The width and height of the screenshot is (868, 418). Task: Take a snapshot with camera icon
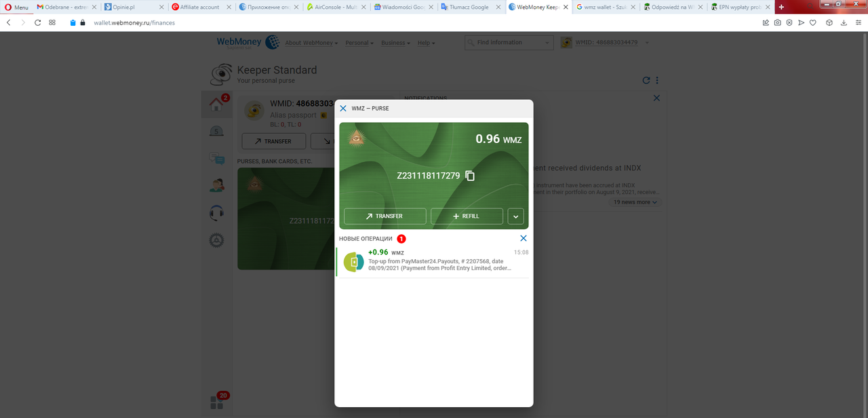(778, 22)
